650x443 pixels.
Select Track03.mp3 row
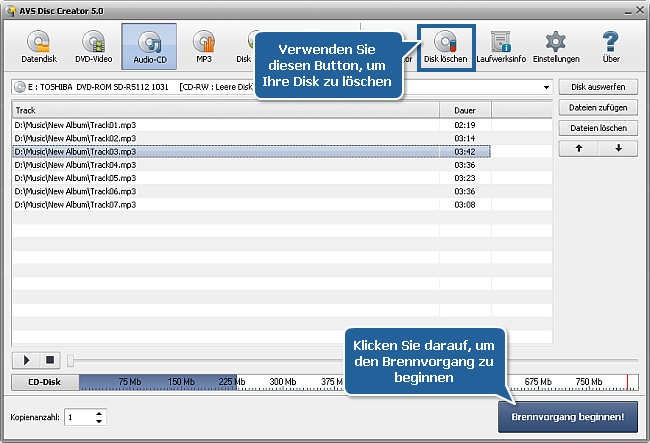click(x=251, y=152)
